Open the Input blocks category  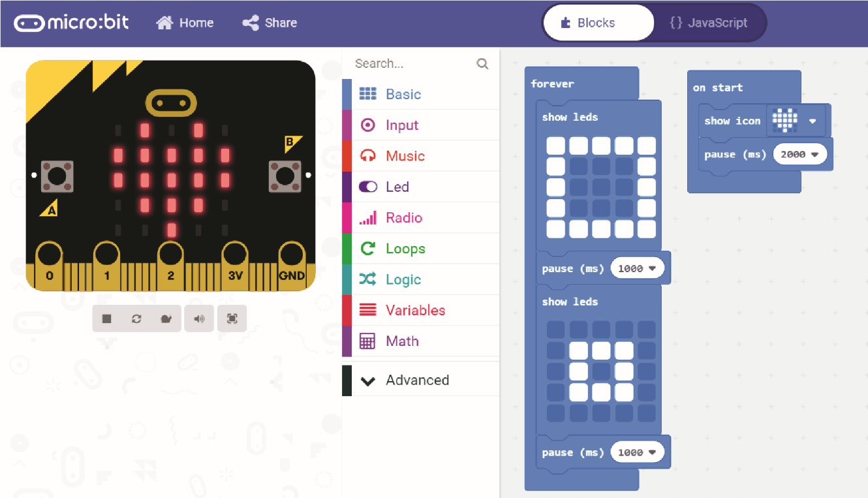(420, 125)
